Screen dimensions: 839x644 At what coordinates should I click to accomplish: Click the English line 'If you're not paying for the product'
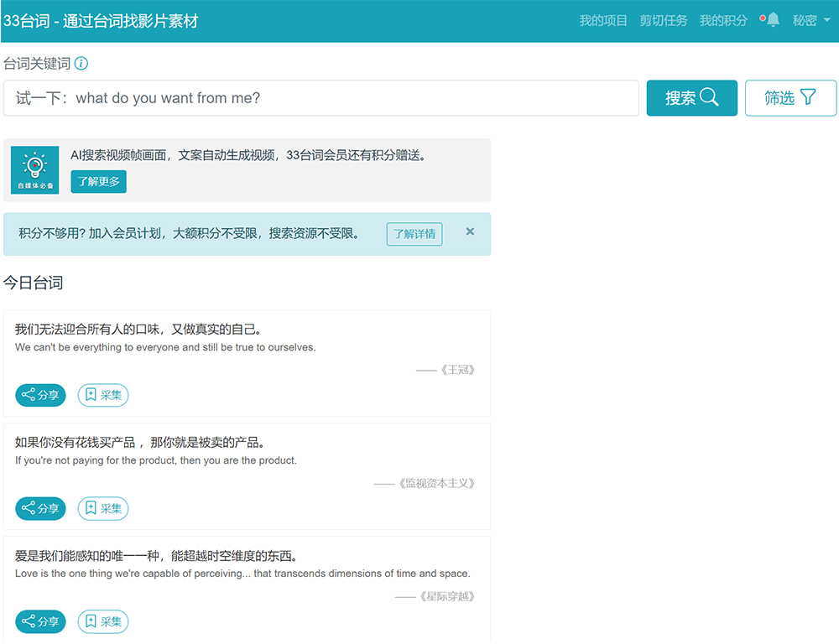click(x=156, y=460)
